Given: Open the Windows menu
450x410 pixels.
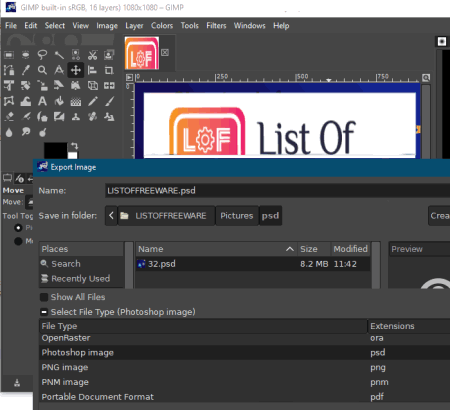Looking at the screenshot, I should [x=249, y=26].
